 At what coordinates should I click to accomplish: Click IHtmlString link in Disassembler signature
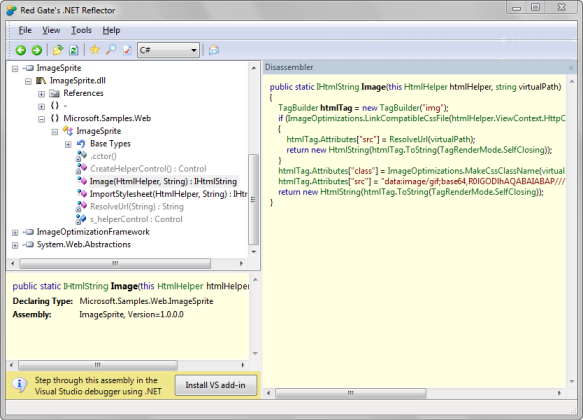[338, 87]
